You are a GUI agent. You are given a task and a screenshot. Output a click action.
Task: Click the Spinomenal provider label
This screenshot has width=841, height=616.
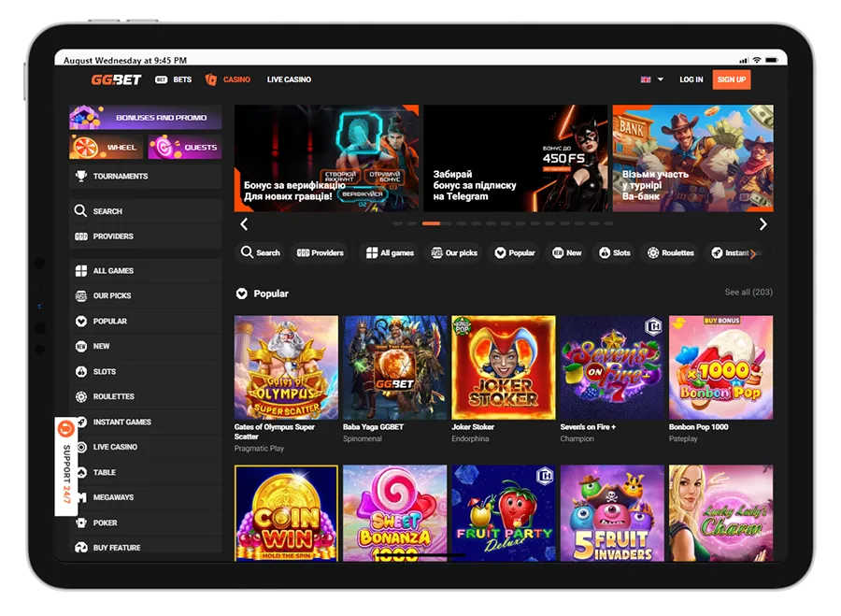point(363,439)
